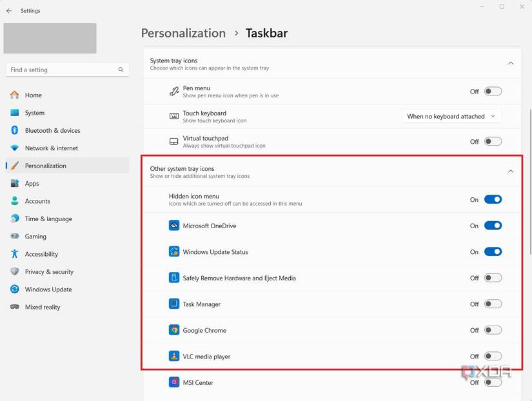Image resolution: width=532 pixels, height=401 pixels.
Task: Click the Google Chrome icon
Action: point(174,330)
